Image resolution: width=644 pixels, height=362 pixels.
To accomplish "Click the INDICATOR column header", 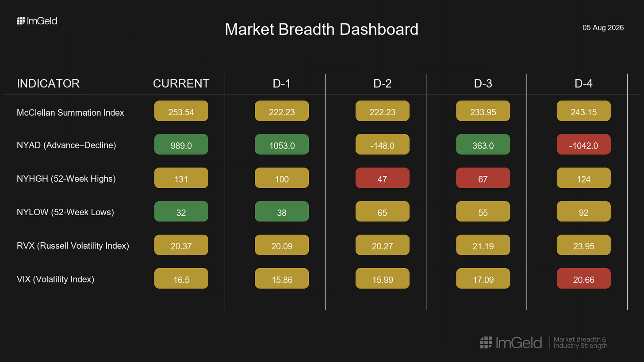I will (x=48, y=84).
